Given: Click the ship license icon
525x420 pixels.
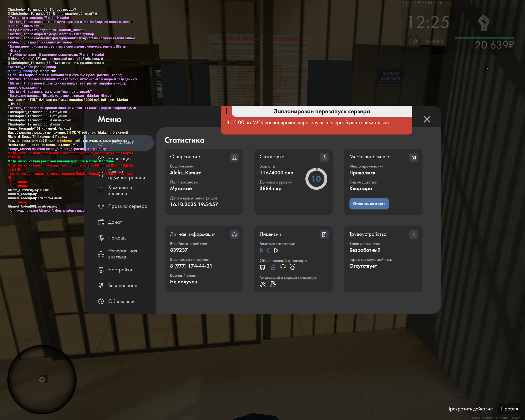Looking at the screenshot, I should [273, 284].
